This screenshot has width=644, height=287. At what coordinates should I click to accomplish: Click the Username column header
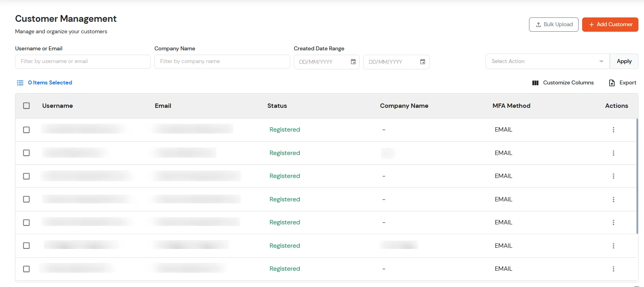point(57,106)
